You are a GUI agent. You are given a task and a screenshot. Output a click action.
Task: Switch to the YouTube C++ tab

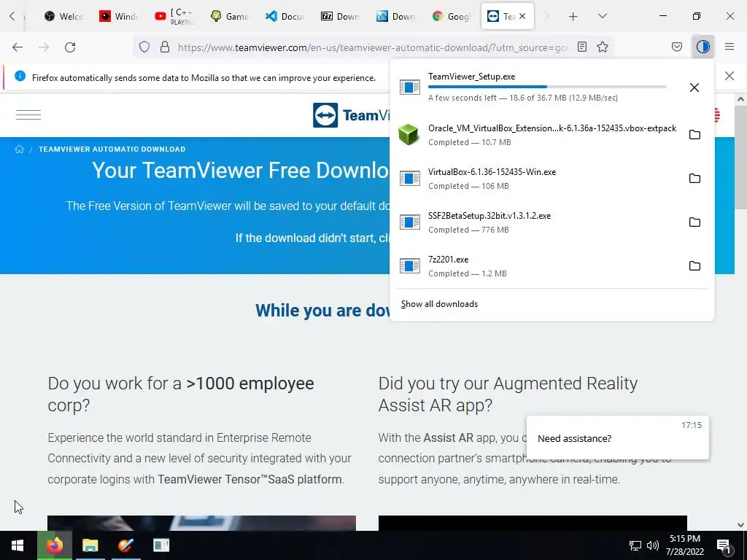[x=174, y=16]
